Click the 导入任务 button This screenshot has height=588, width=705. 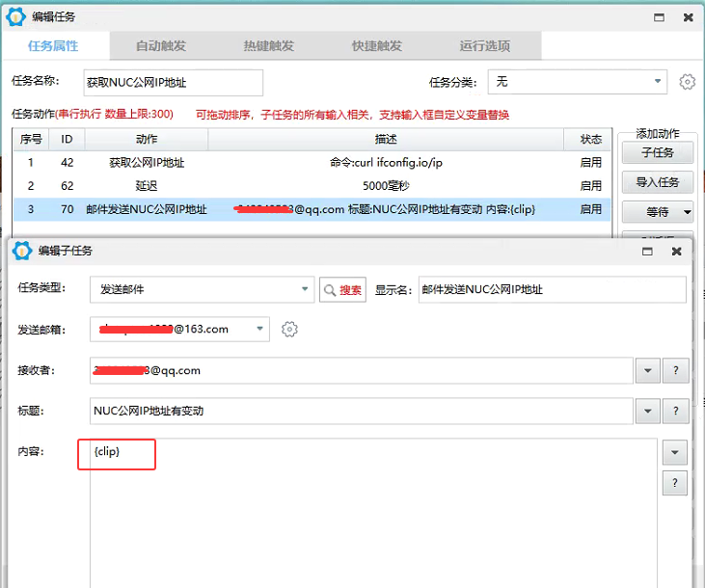[x=657, y=182]
